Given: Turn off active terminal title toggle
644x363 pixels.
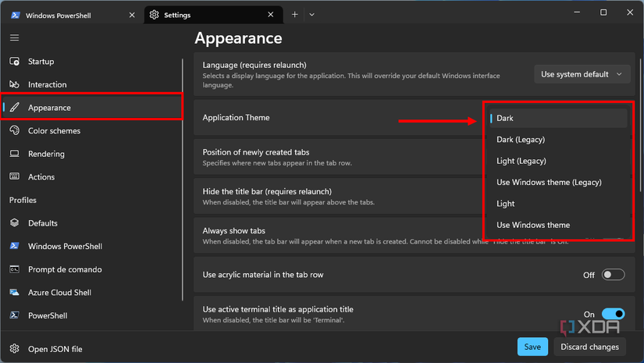Looking at the screenshot, I should [x=613, y=314].
